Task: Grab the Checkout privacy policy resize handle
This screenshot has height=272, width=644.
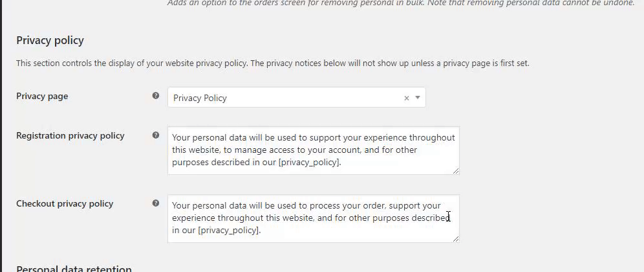Action: (456, 238)
